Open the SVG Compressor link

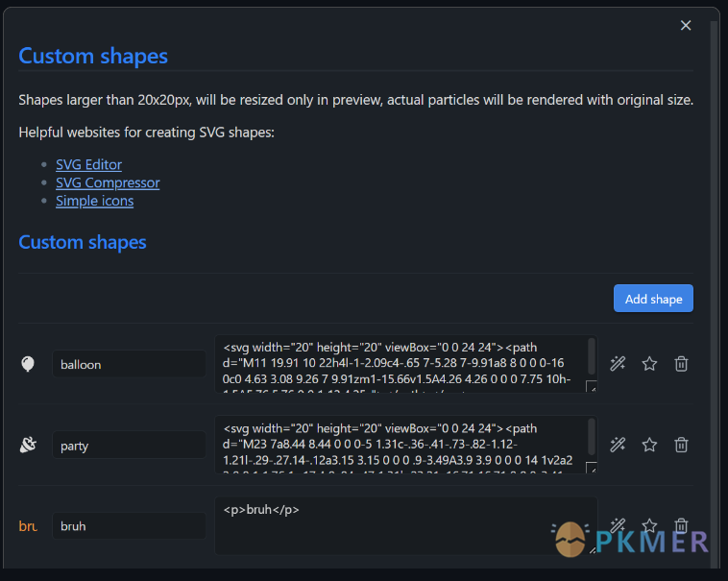pyautogui.click(x=108, y=182)
